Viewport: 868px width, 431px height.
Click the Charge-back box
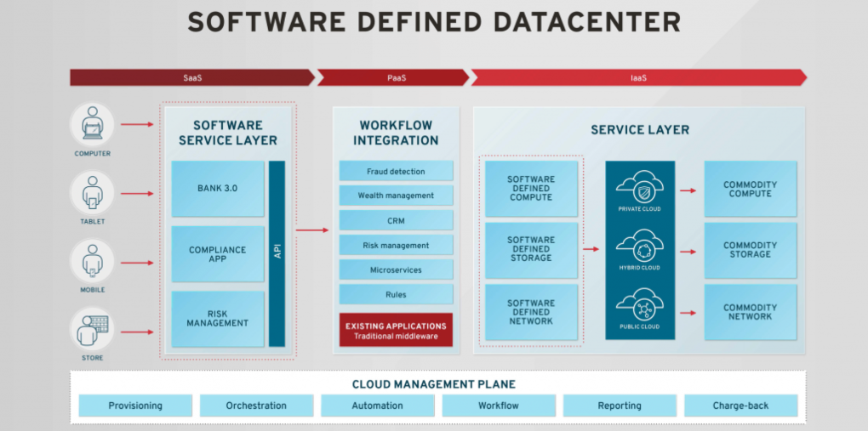[740, 405]
